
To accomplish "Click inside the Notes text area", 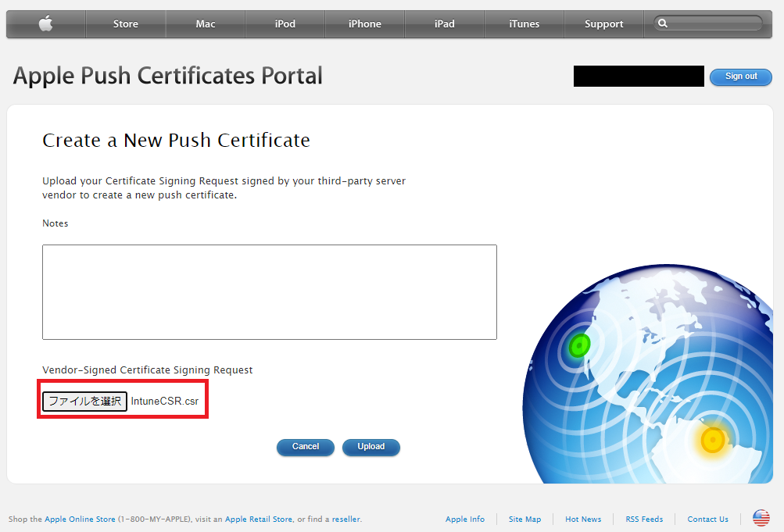I will pyautogui.click(x=270, y=292).
